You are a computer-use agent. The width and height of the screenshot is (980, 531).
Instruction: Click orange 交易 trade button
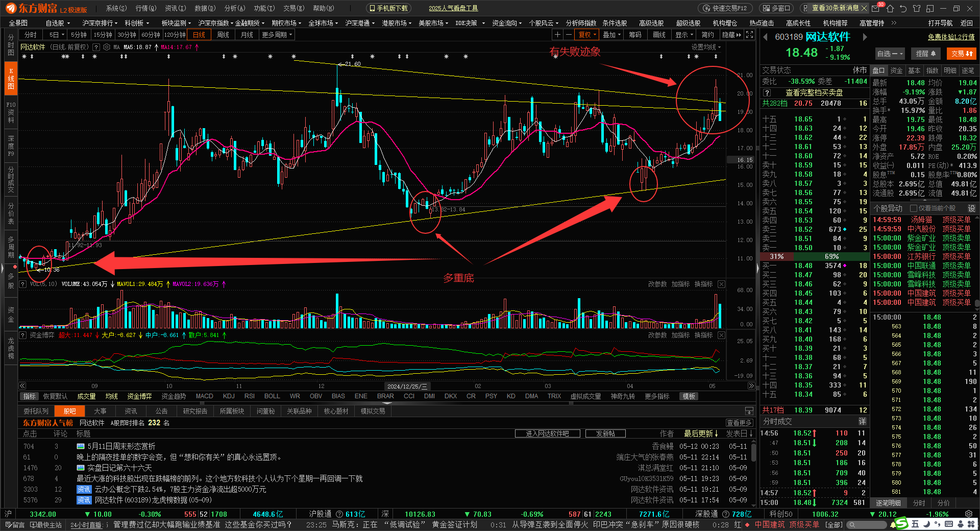[962, 54]
